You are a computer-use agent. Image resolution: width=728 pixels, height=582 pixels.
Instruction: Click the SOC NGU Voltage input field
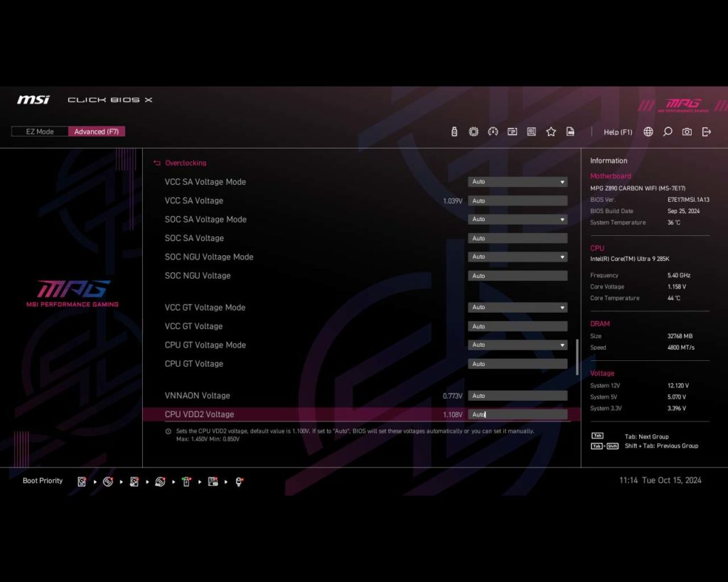(x=518, y=276)
